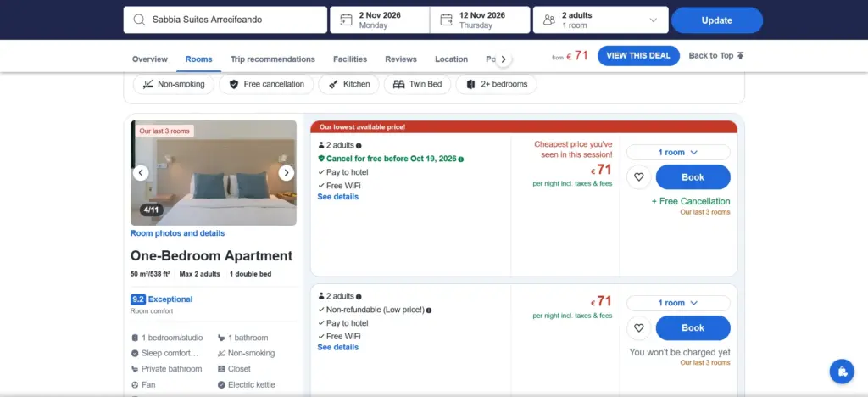This screenshot has width=868, height=397.
Task: Switch to the Rooms tab
Action: [198, 59]
